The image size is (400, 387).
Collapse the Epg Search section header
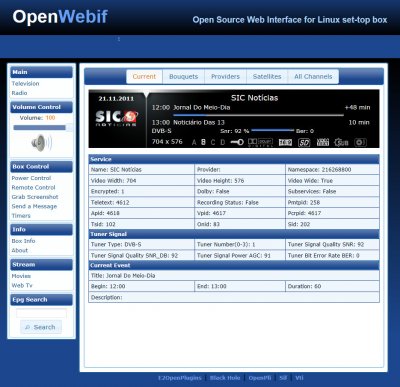tap(41, 299)
